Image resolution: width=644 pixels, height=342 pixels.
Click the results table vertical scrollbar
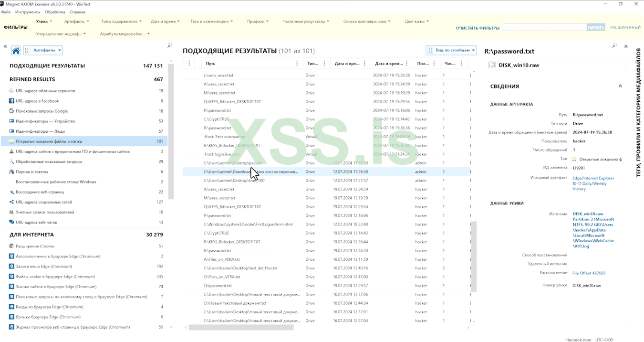tap(474, 256)
